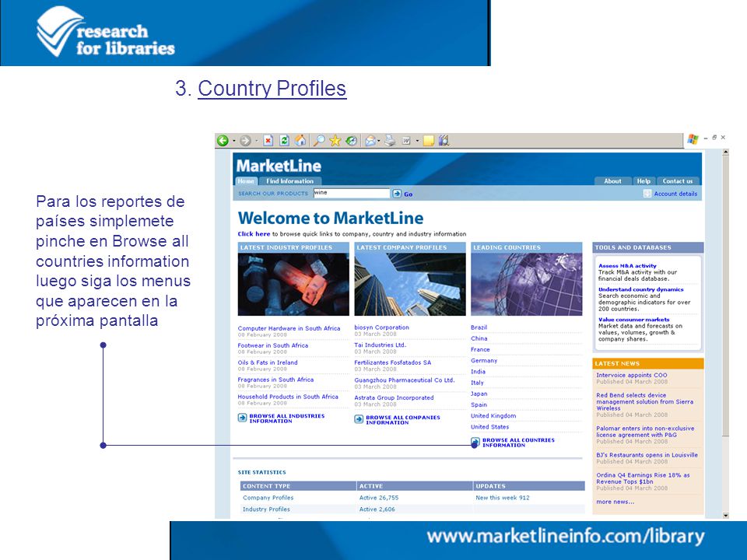
Task: Open Computer Hardware in South Africa profile
Action: pos(289,328)
